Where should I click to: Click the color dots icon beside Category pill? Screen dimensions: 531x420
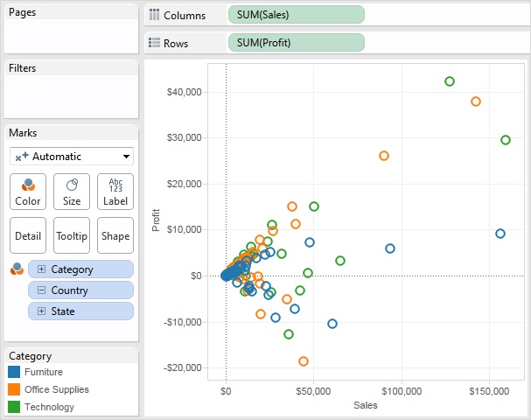point(17,269)
